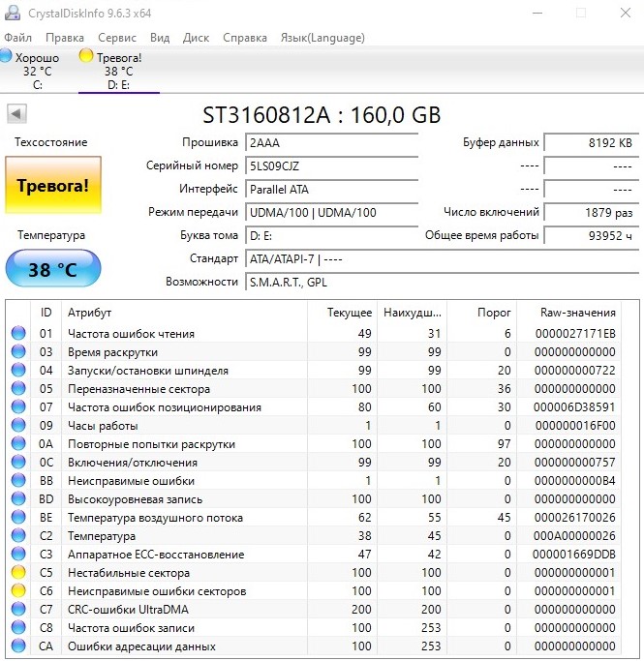Click the disk title ST3160812A : 160,0 GB
The image size is (644, 661).
(x=322, y=114)
